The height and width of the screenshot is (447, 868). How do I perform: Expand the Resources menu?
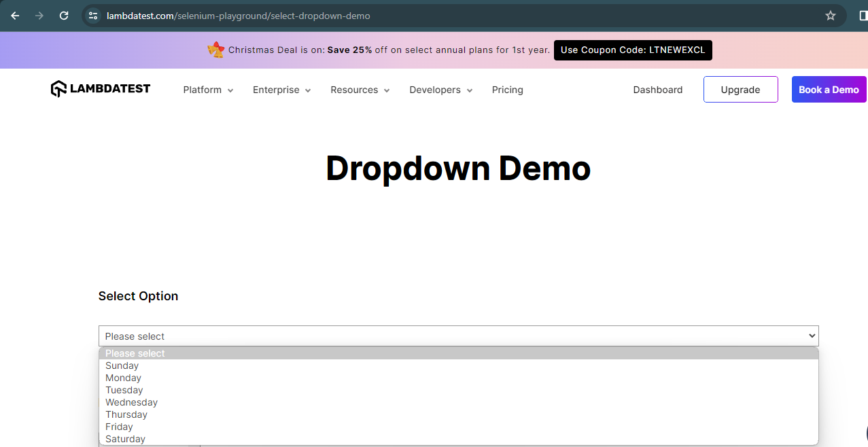click(x=360, y=90)
